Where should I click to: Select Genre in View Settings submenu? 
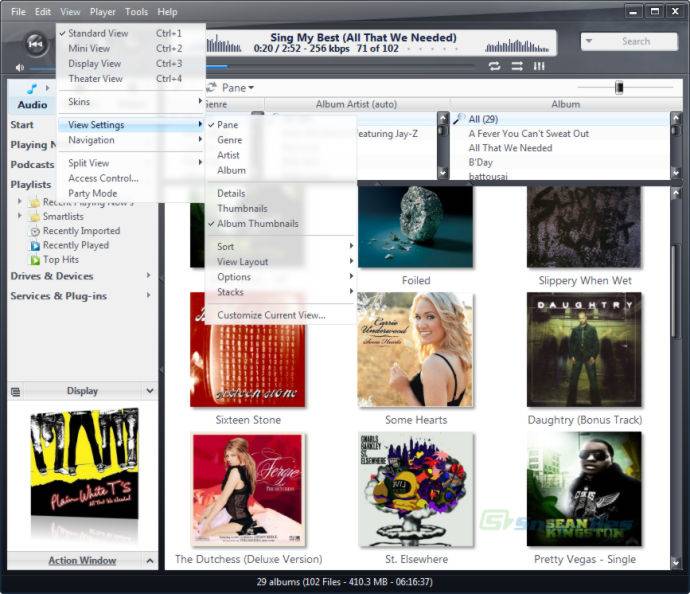(281, 140)
